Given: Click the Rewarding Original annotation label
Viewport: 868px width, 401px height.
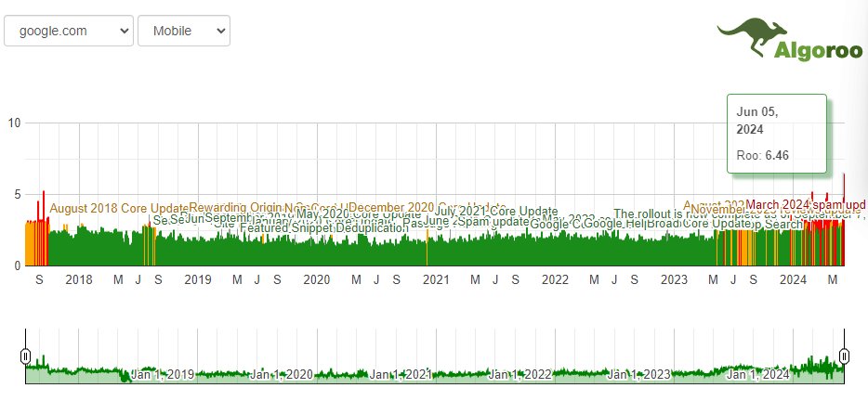Looking at the screenshot, I should coord(237,207).
